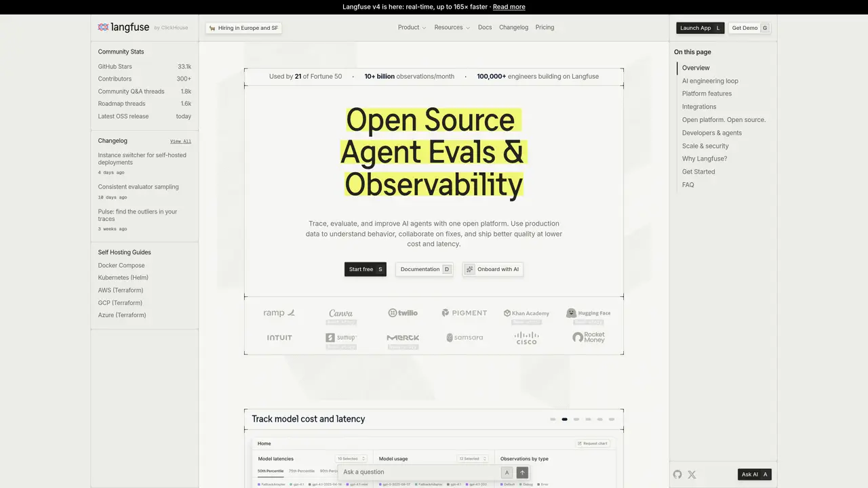This screenshot has height=488, width=868.
Task: Open the Changelog nav item
Action: point(513,28)
